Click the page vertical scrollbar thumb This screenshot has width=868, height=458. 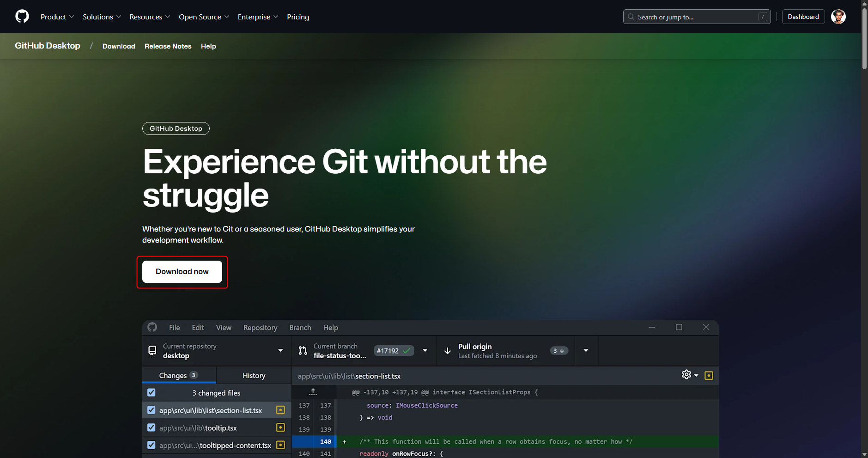coord(864,38)
